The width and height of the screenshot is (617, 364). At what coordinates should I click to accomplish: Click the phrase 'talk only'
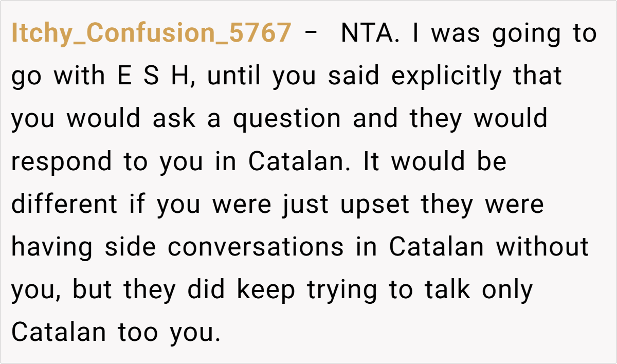click(478, 289)
